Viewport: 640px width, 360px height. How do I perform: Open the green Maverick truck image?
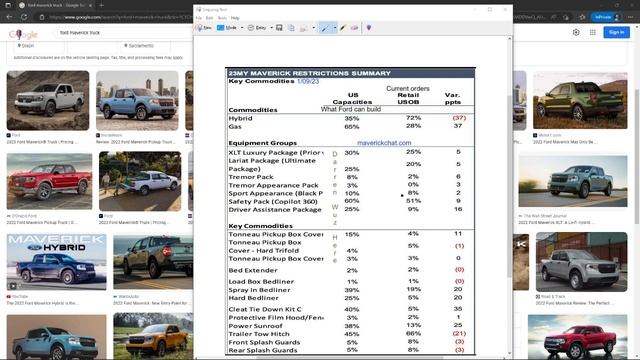[580, 100]
